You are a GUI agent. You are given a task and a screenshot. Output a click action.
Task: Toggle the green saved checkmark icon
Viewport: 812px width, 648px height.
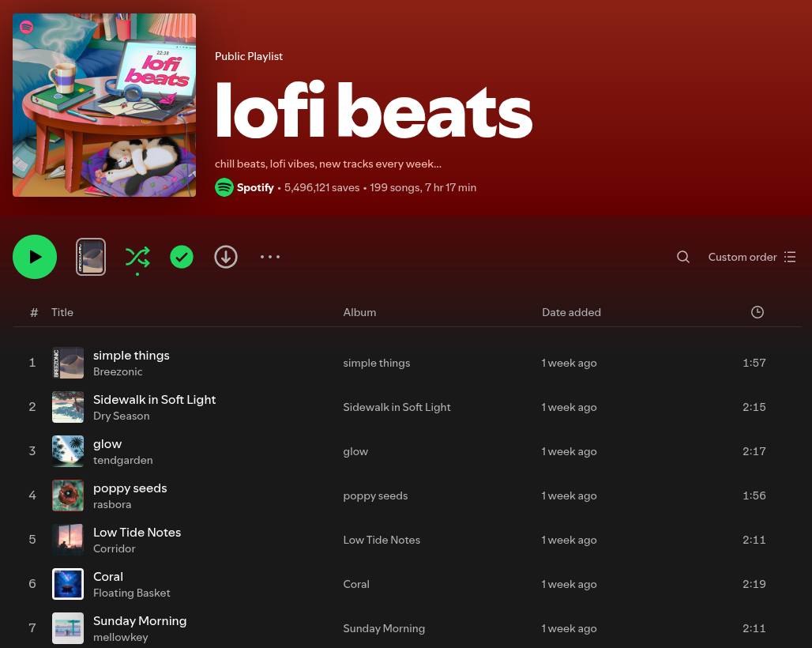[x=182, y=257]
